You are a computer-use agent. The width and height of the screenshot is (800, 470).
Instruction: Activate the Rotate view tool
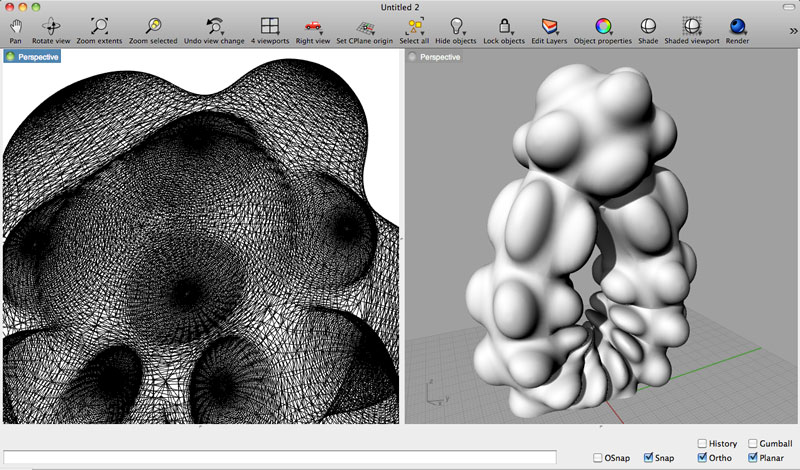pyautogui.click(x=51, y=26)
